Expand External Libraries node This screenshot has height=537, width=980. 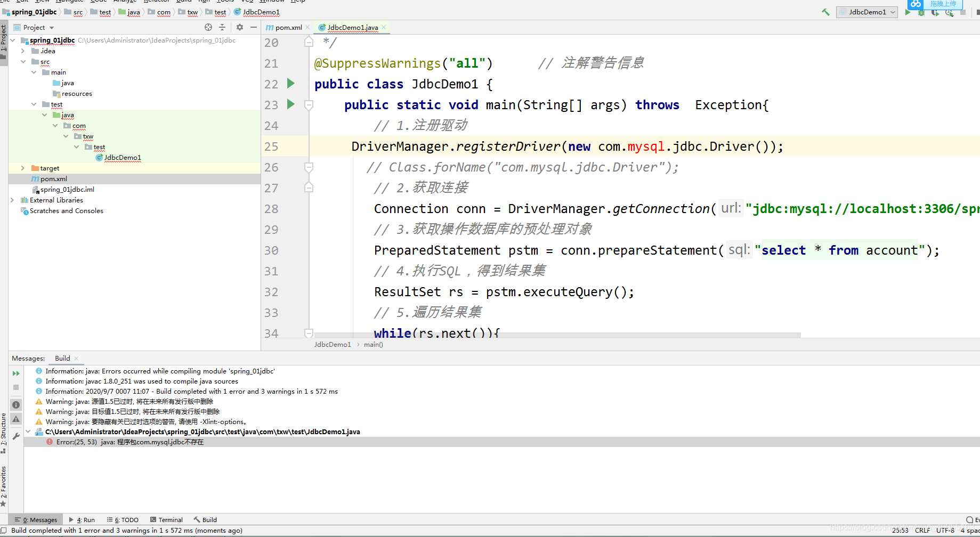[13, 200]
